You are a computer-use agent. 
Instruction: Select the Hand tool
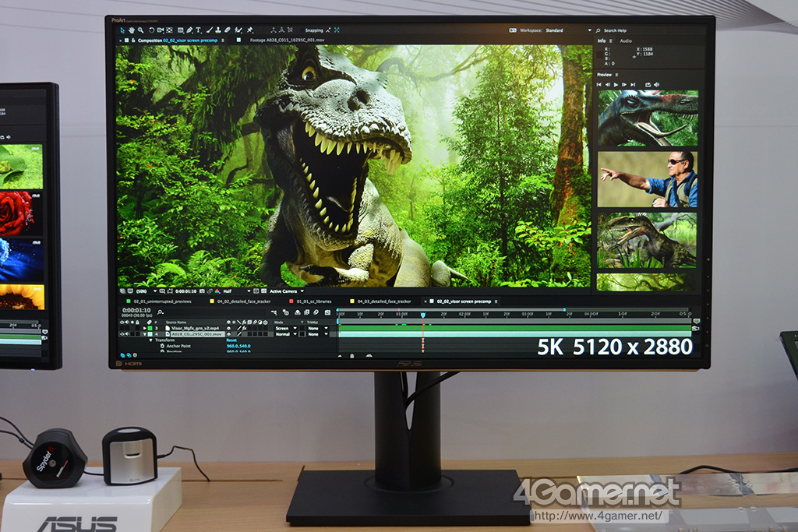131,30
